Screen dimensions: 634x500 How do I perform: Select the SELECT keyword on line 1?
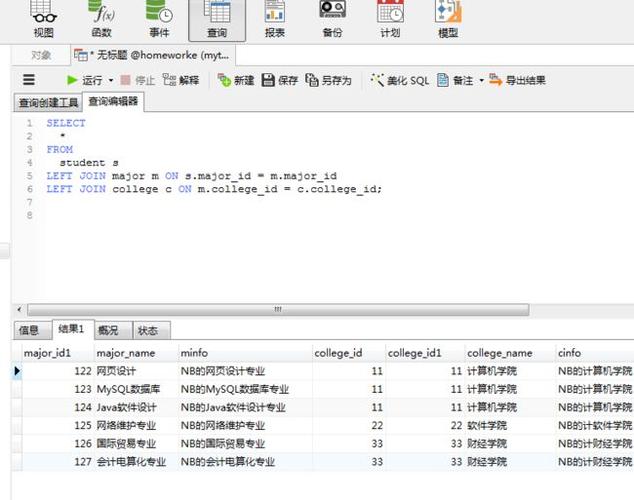tap(66, 123)
